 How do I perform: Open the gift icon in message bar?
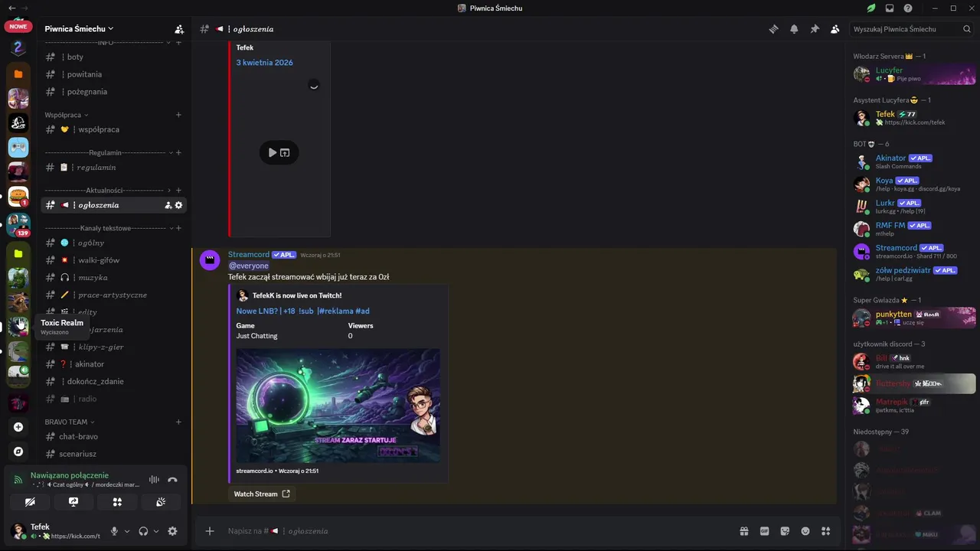point(743,531)
